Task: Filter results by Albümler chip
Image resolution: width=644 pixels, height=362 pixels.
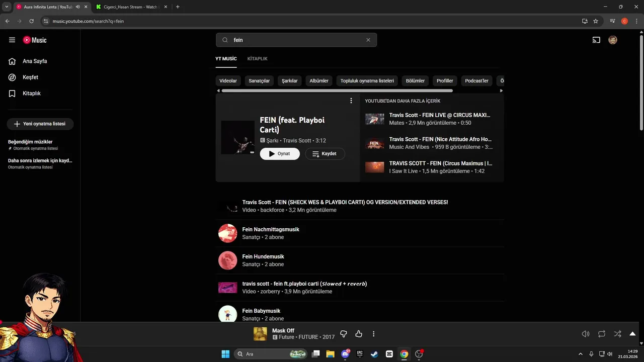Action: (x=319, y=81)
